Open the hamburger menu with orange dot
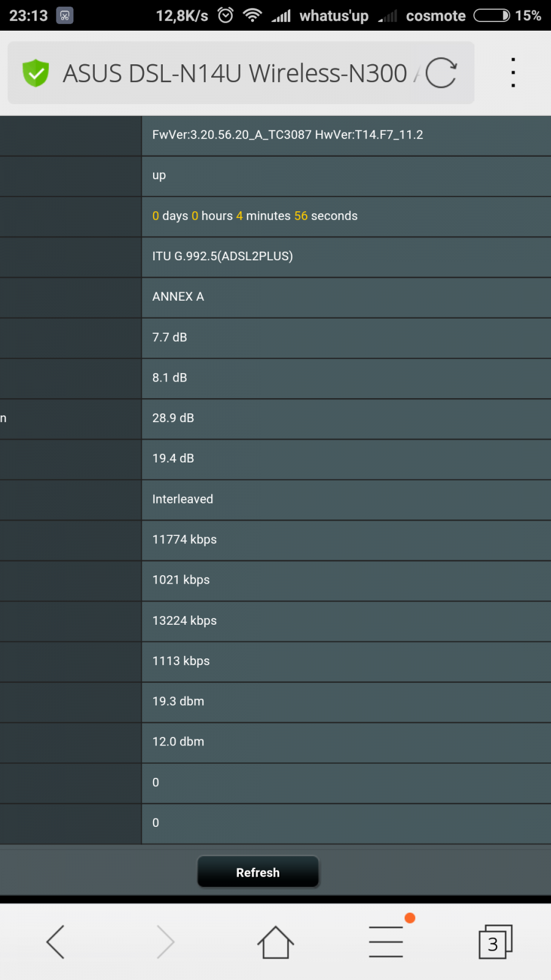 click(386, 941)
